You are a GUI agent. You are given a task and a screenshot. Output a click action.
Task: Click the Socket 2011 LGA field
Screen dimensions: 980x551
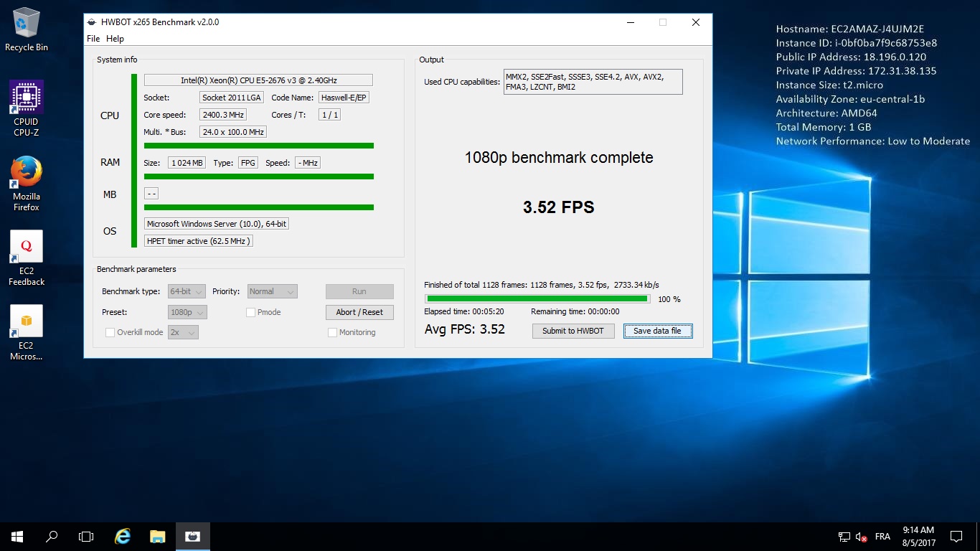click(x=231, y=98)
